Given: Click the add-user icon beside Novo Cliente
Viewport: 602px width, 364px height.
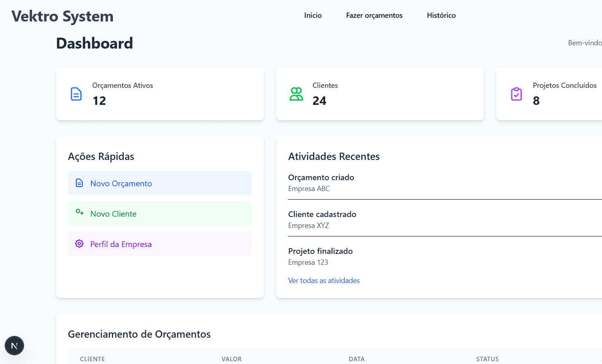Looking at the screenshot, I should [x=79, y=213].
